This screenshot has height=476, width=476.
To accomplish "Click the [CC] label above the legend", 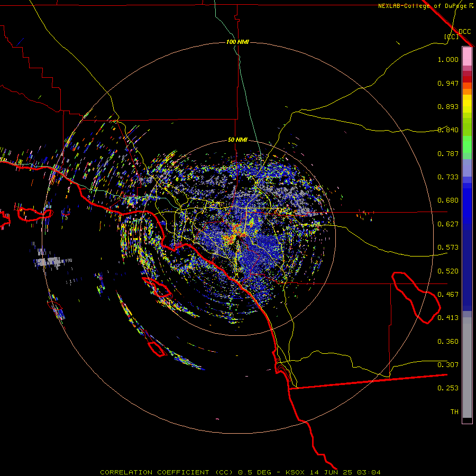I will (x=451, y=36).
